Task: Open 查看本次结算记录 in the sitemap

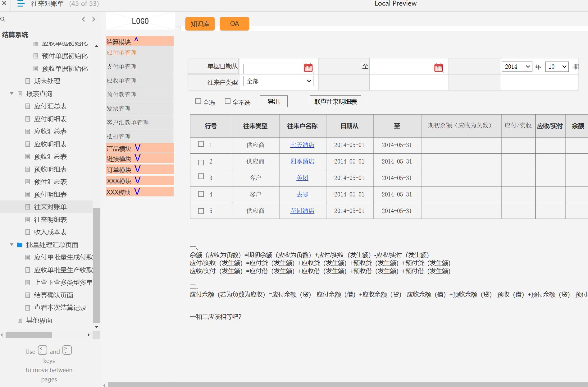Action: click(x=60, y=308)
